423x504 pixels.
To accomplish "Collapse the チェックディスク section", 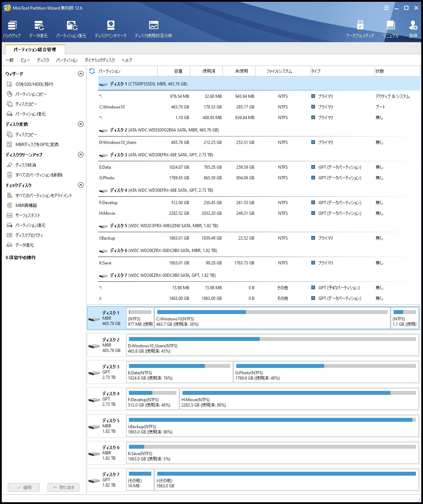I will tap(81, 185).
